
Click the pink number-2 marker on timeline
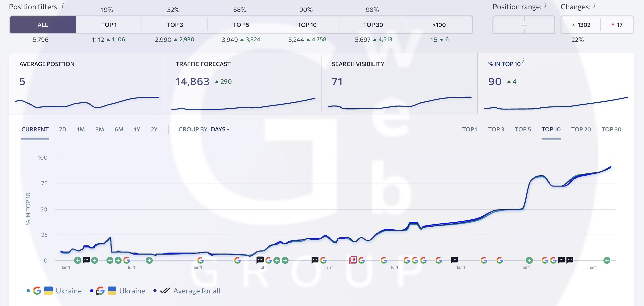point(353,260)
